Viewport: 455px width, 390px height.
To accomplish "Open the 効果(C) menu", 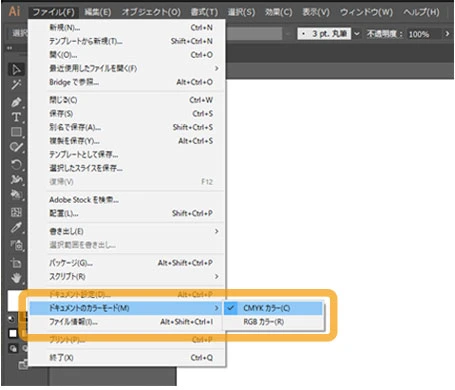I will pos(279,12).
